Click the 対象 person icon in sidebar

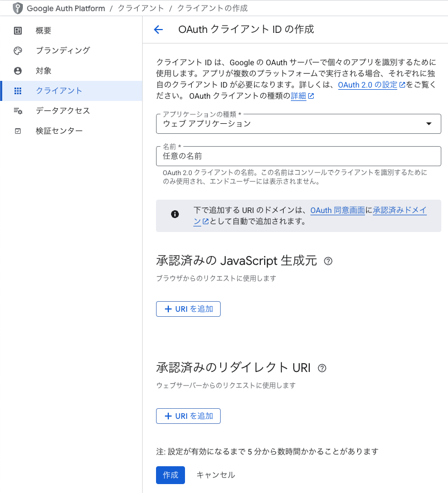18,71
